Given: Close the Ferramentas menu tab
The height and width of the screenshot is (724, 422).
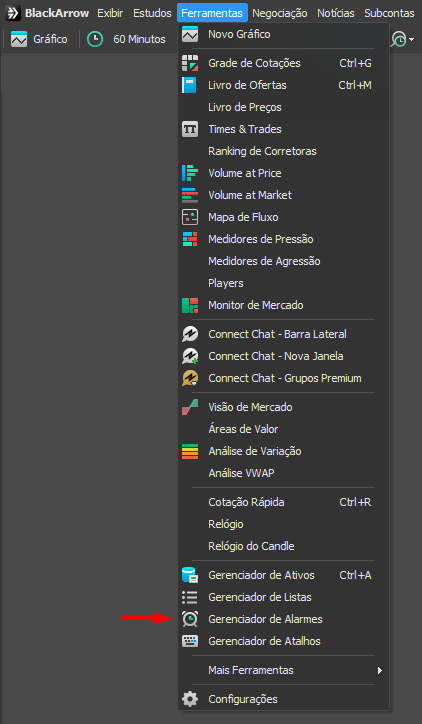Looking at the screenshot, I should tap(212, 13).
